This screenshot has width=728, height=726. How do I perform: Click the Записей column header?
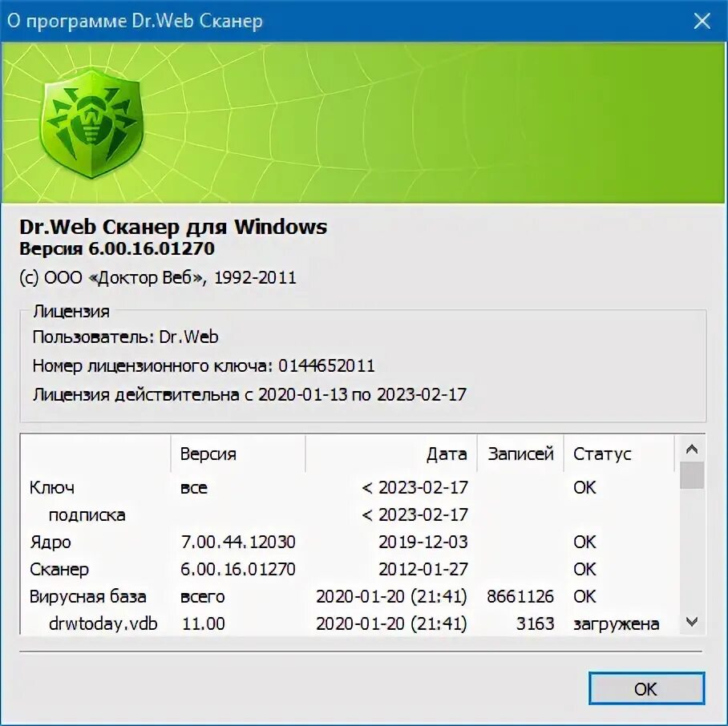[x=522, y=454]
